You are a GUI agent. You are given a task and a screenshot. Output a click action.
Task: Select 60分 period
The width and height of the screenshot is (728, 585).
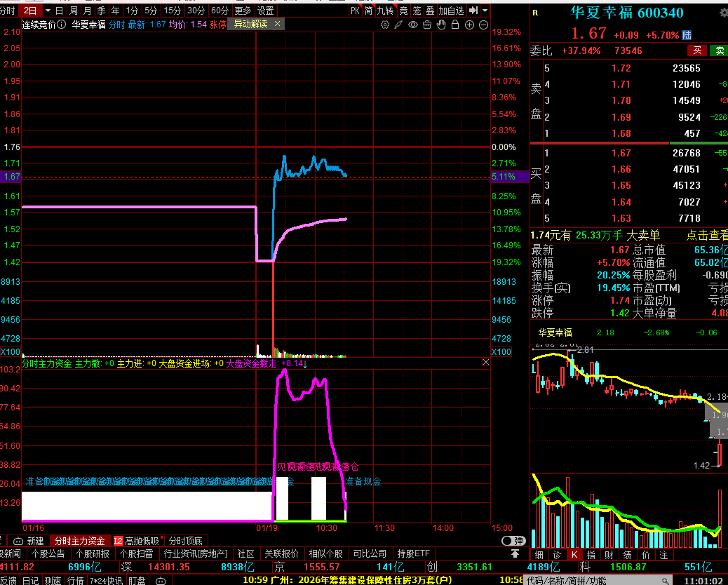(x=220, y=11)
